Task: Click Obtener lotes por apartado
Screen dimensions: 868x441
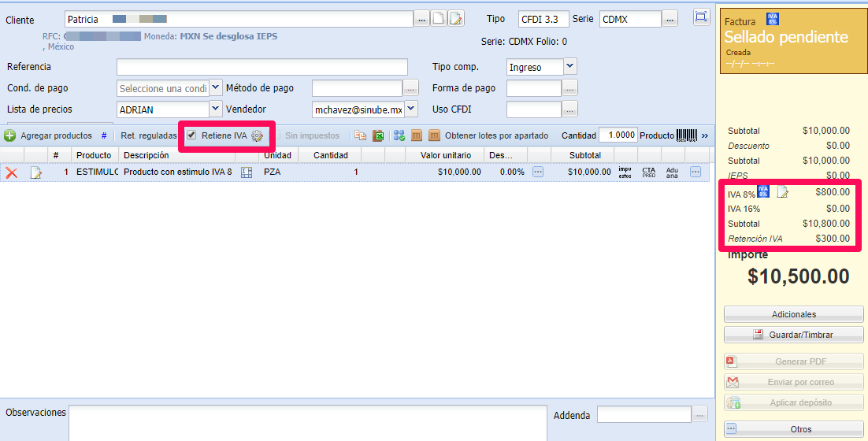Action: 496,135
